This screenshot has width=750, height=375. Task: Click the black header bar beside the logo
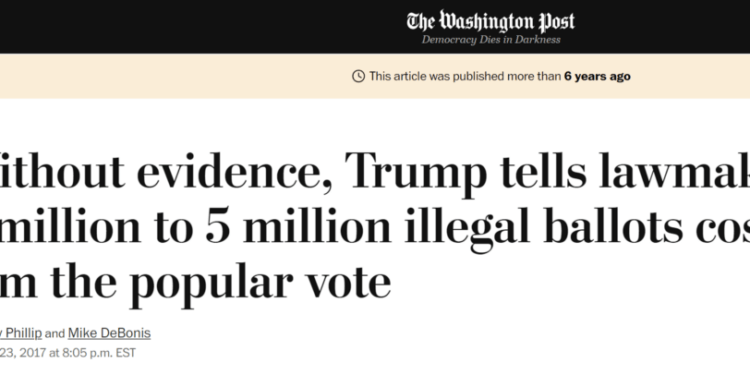191,26
